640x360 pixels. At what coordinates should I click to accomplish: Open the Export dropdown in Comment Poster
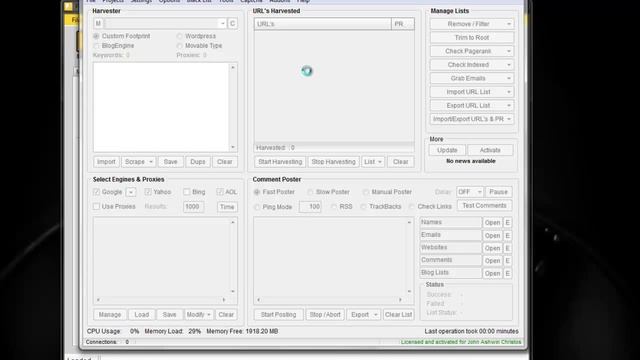pos(363,315)
